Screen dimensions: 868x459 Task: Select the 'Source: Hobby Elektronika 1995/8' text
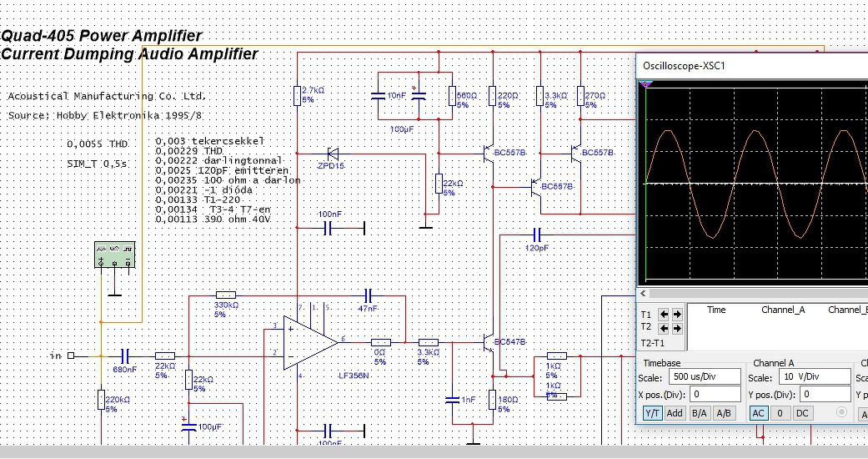point(105,116)
